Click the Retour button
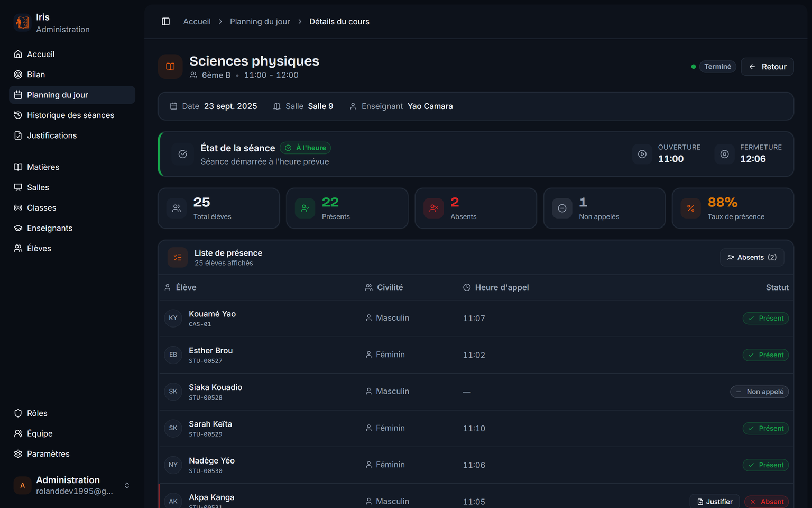Screen dimensions: 812x508 click(x=767, y=67)
